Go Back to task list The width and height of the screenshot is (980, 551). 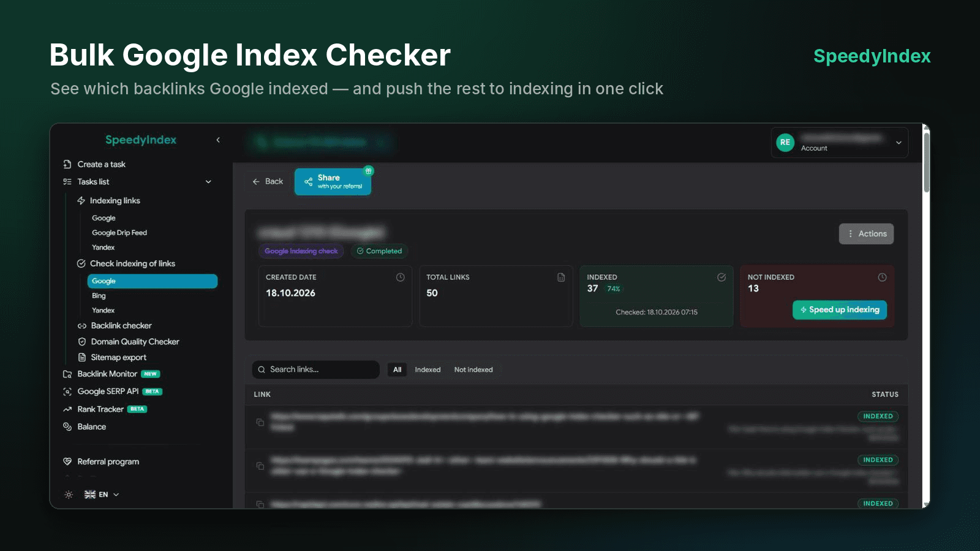coord(268,182)
